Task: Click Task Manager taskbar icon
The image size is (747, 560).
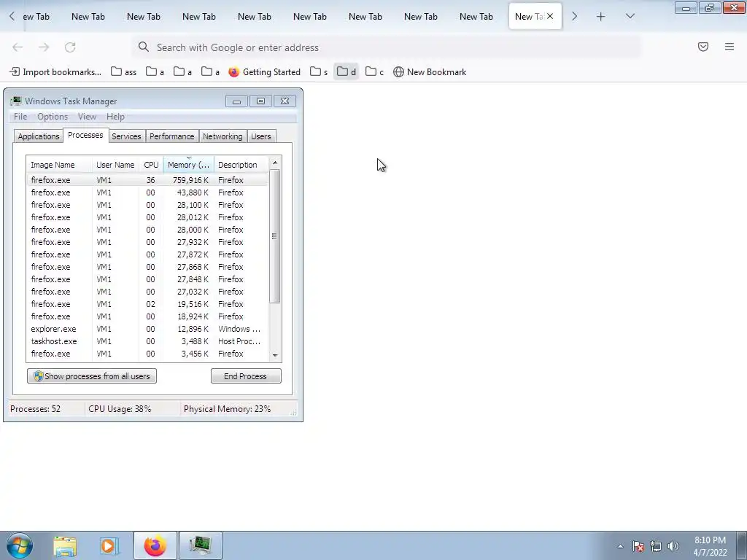Action: 200,545
